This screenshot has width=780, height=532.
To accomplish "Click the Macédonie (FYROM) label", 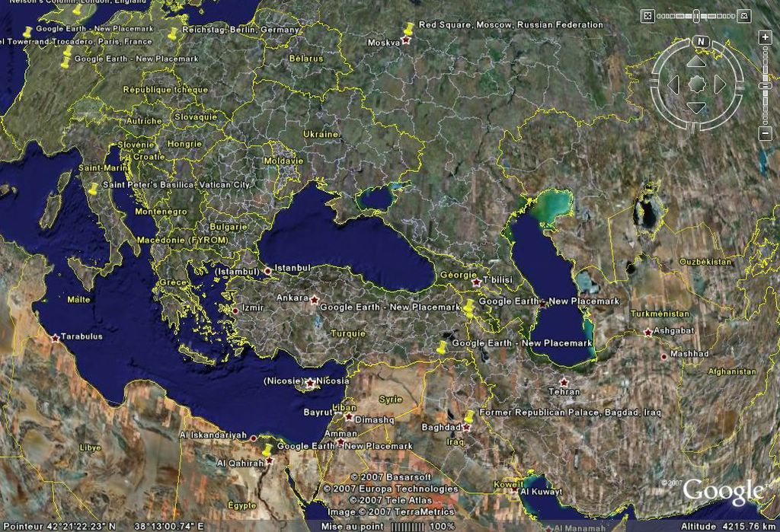I will tap(183, 240).
